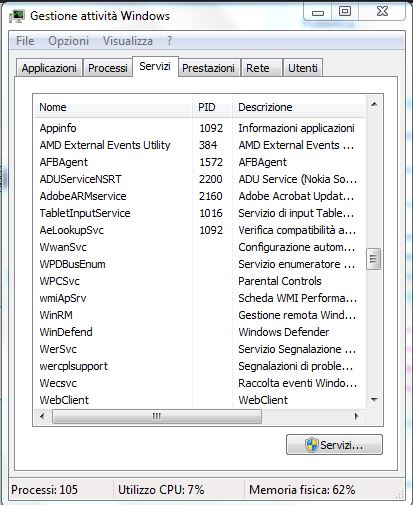
Task: Select the TabletInputService row
Action: [x=200, y=213]
